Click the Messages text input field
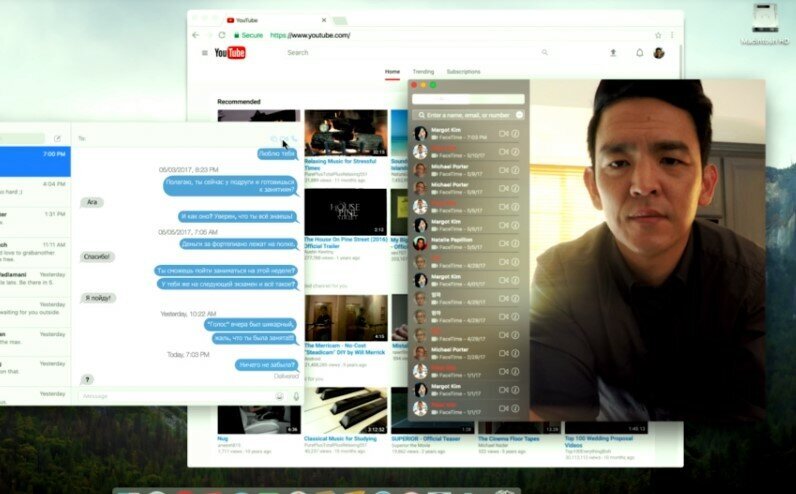Screen dimensions: 796x494 176,396
